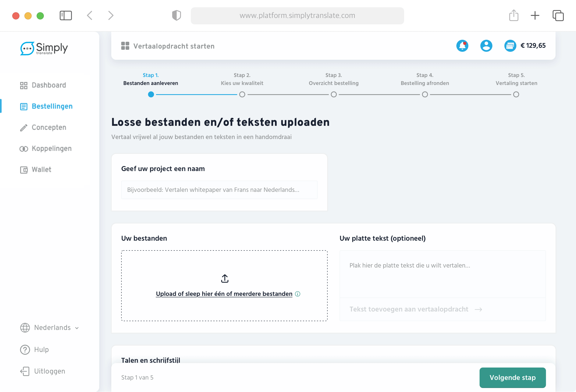Expand the Nederlands language dropdown
The image size is (576, 392).
coord(77,328)
